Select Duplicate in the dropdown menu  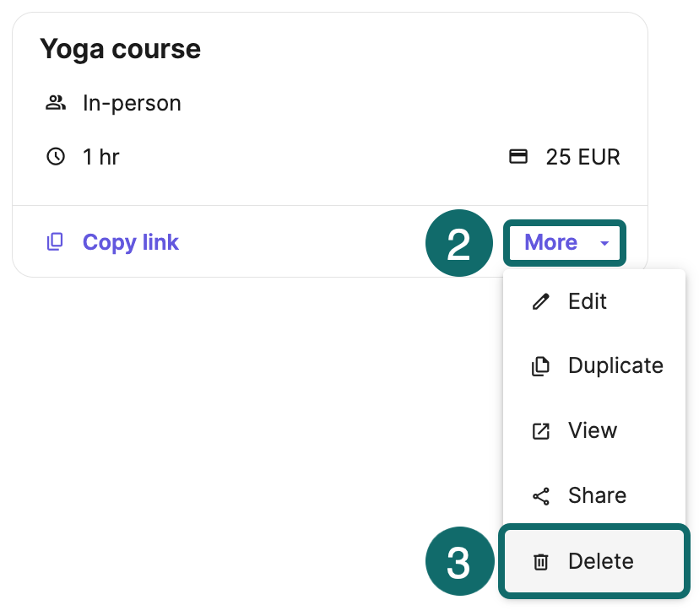[x=615, y=365]
